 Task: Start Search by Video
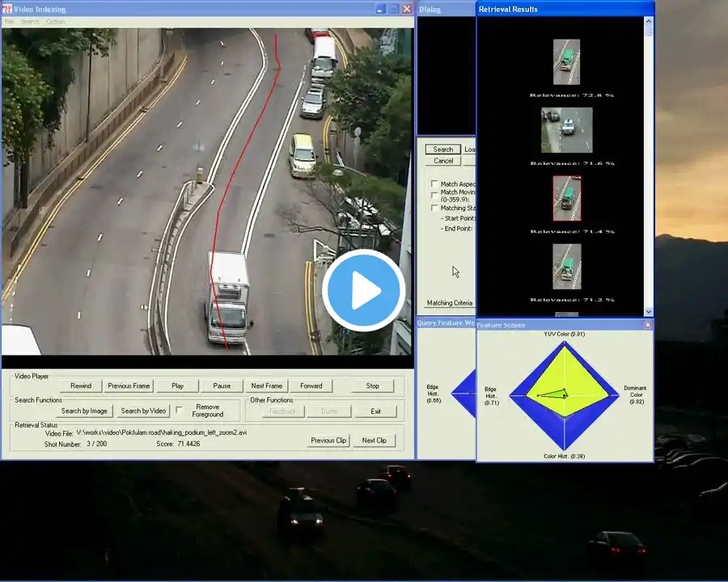point(143,411)
